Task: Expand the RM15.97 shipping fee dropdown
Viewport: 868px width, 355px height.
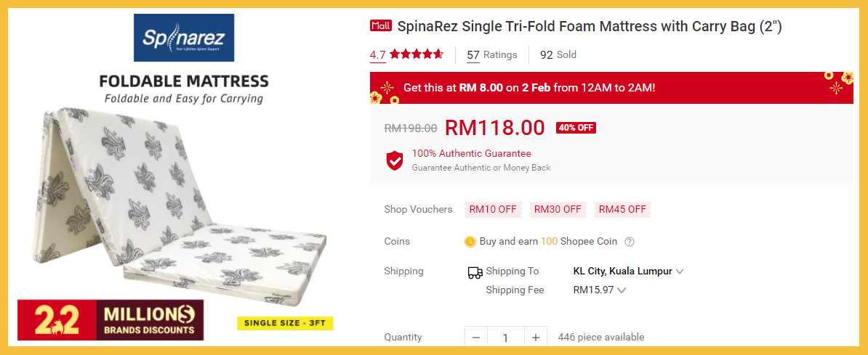Action: (x=600, y=290)
